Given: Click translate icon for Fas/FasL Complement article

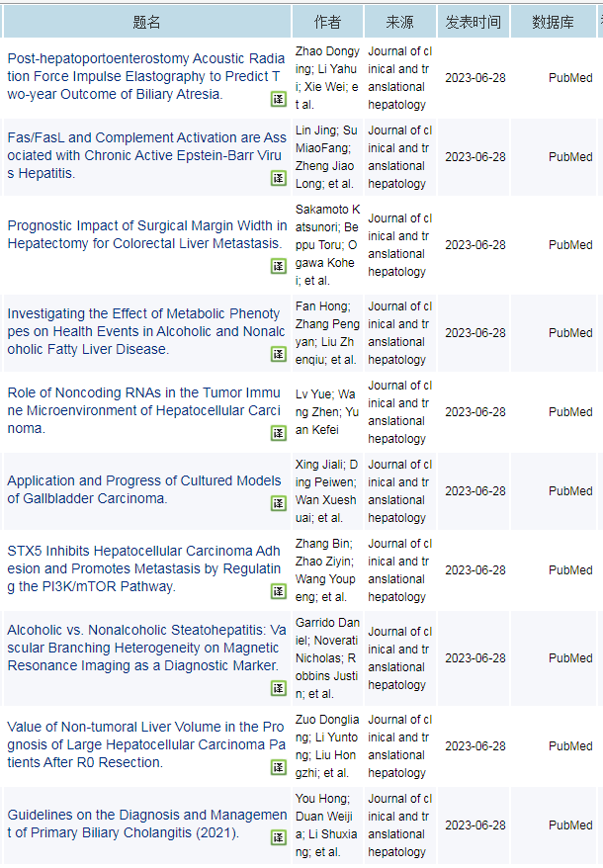Looking at the screenshot, I should (279, 178).
